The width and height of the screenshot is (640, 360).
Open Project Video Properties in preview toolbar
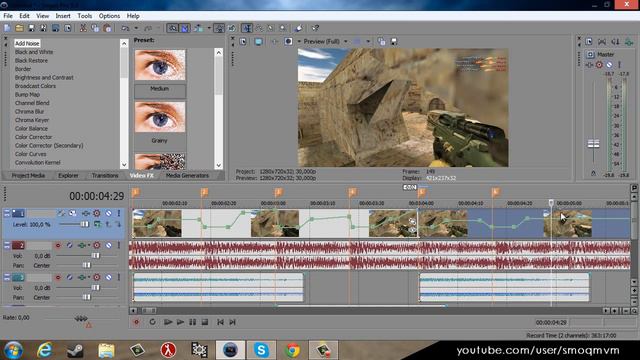pyautogui.click(x=243, y=42)
